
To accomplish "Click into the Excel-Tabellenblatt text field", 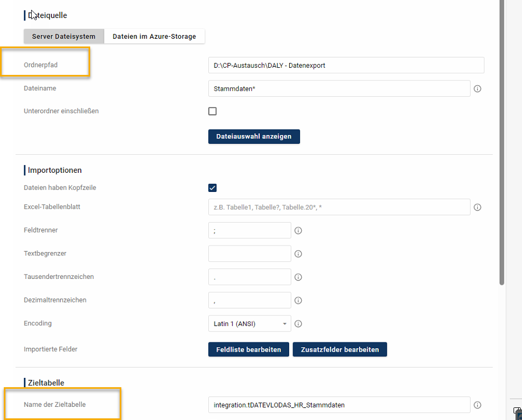I will [339, 207].
